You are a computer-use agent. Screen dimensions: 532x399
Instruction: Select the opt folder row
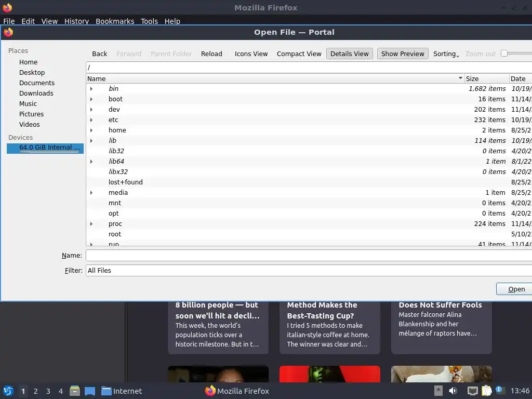309,214
